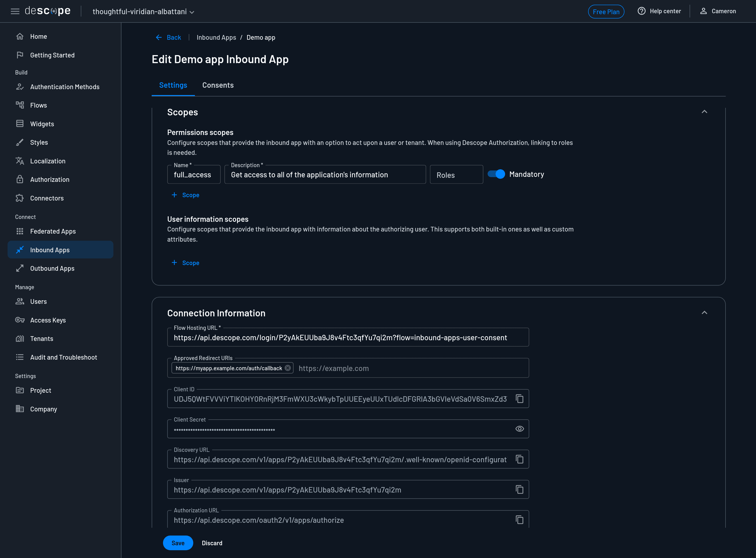Open the hamburger menu icon
The width and height of the screenshot is (756, 558).
click(15, 12)
